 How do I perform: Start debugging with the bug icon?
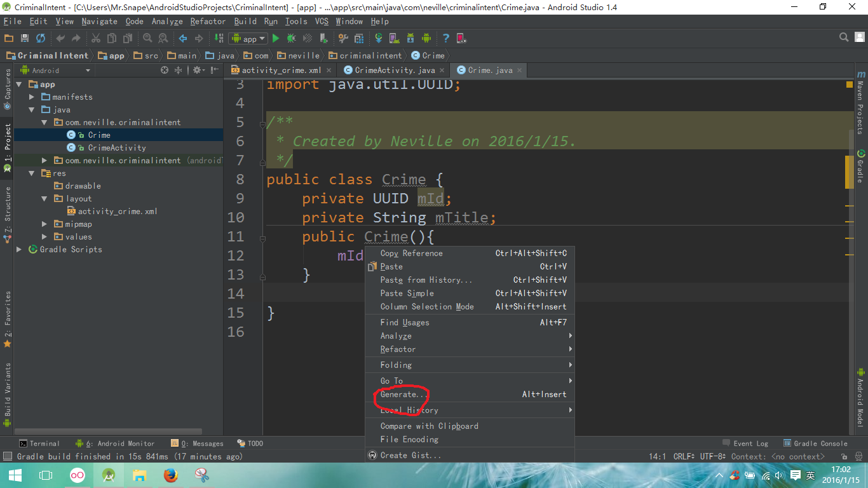pyautogui.click(x=291, y=39)
